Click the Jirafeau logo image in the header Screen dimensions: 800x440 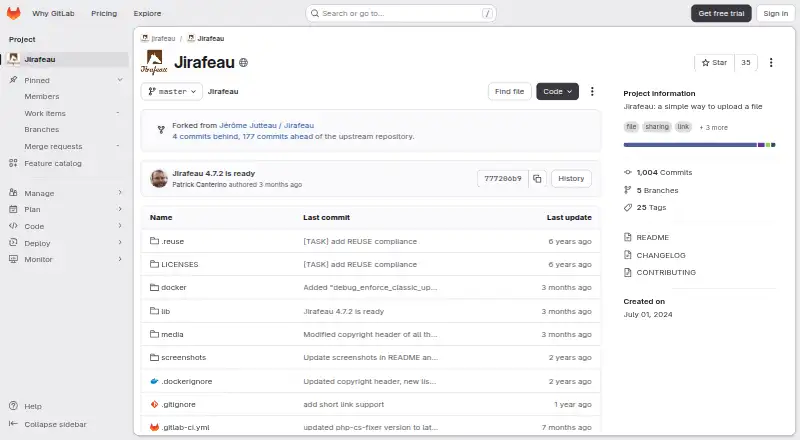coord(154,62)
